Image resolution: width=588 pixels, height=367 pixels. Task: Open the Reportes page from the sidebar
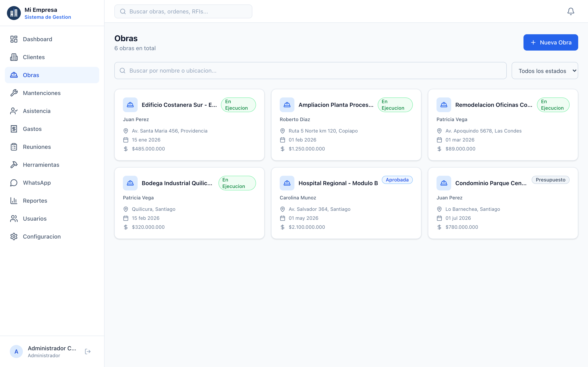pos(35,201)
